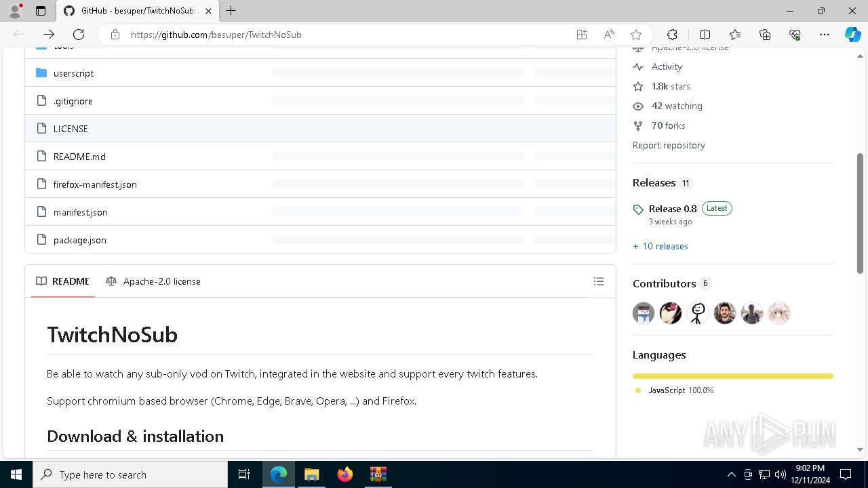Click the page vertical scrollbar thumb

click(860, 213)
